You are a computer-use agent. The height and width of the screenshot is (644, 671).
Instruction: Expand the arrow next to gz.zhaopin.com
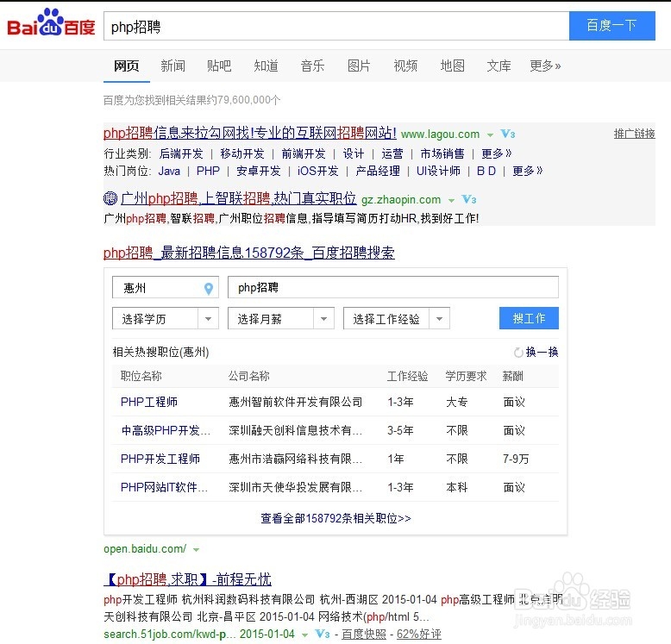point(451,200)
